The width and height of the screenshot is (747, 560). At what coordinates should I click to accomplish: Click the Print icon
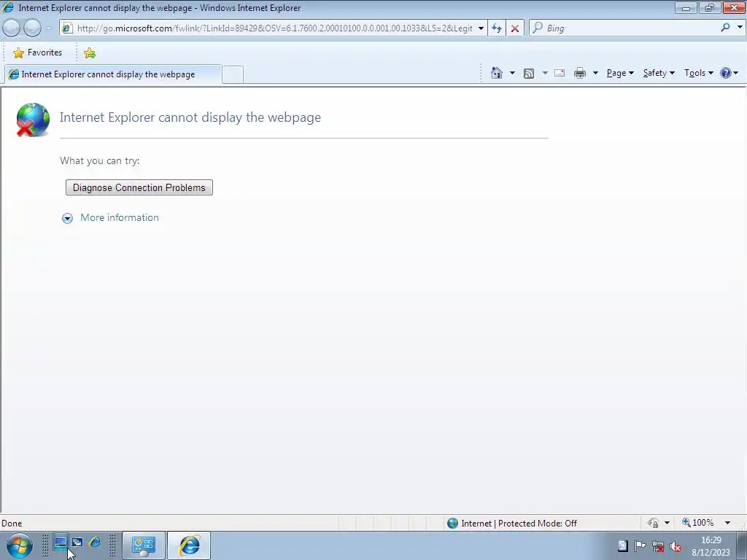(580, 73)
